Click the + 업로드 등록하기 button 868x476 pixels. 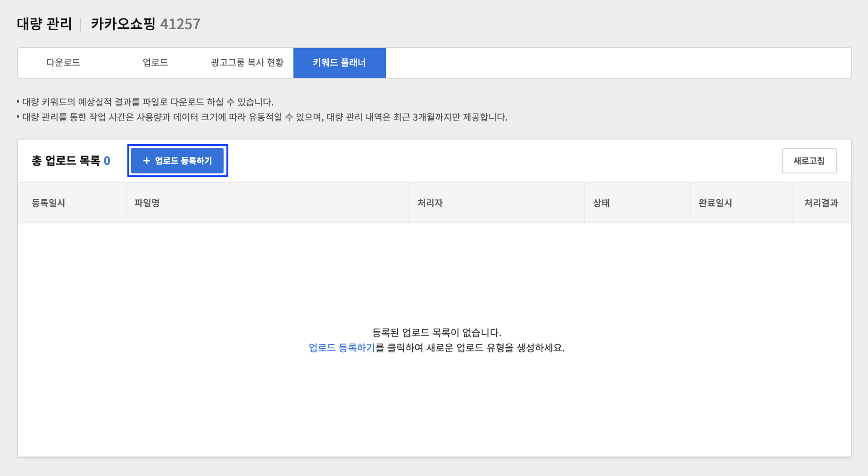coord(177,161)
